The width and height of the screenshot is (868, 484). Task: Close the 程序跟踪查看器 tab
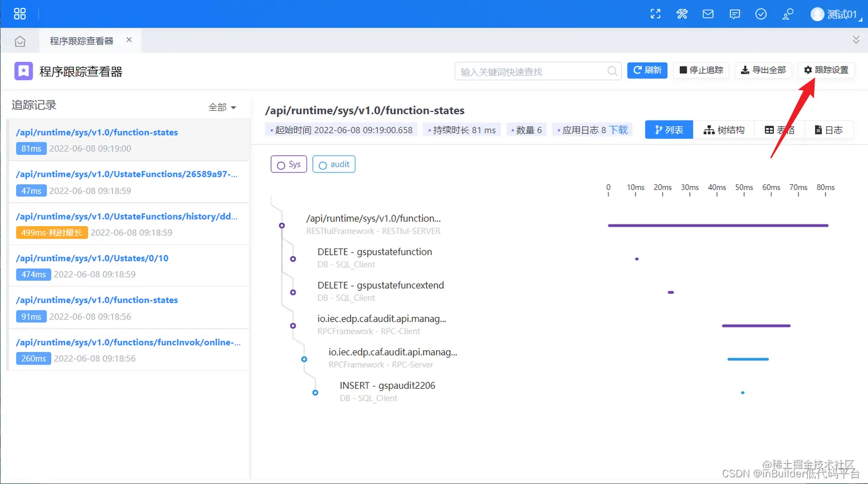pos(129,40)
